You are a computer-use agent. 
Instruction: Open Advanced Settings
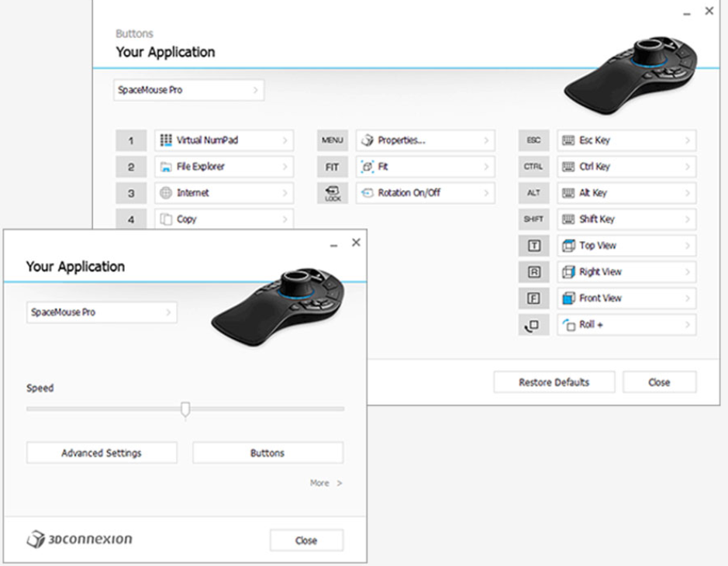pos(102,453)
